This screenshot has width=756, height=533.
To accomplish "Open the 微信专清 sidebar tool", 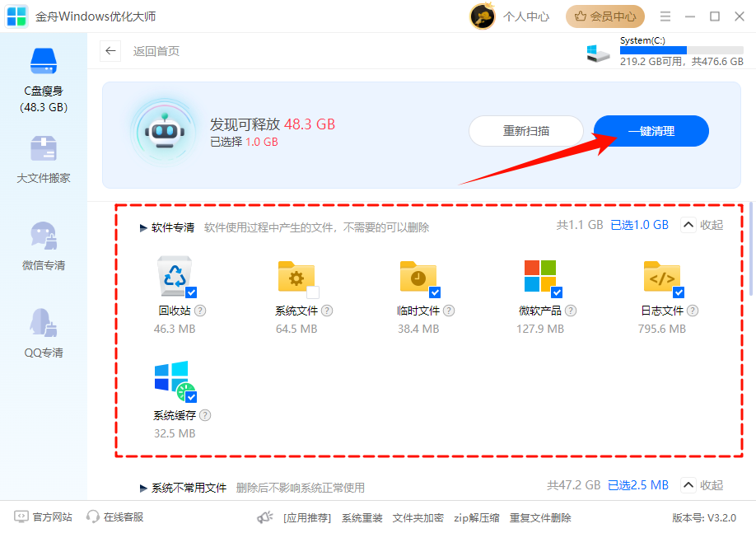I will click(x=43, y=247).
